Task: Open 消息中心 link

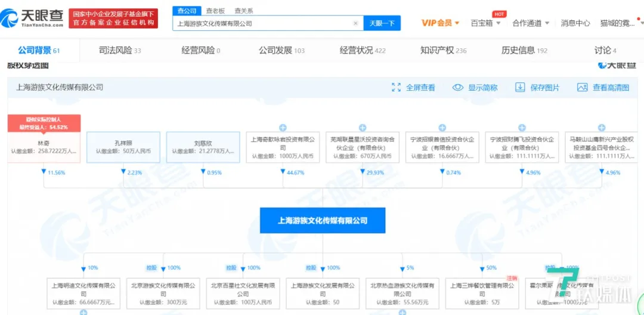Action: point(575,23)
